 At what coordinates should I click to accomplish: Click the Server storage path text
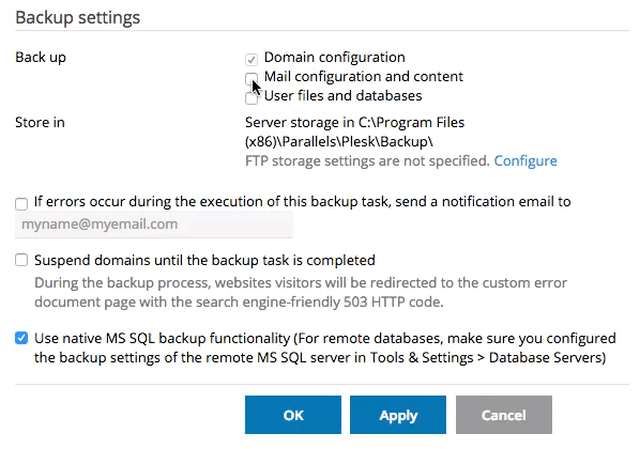[x=355, y=132]
